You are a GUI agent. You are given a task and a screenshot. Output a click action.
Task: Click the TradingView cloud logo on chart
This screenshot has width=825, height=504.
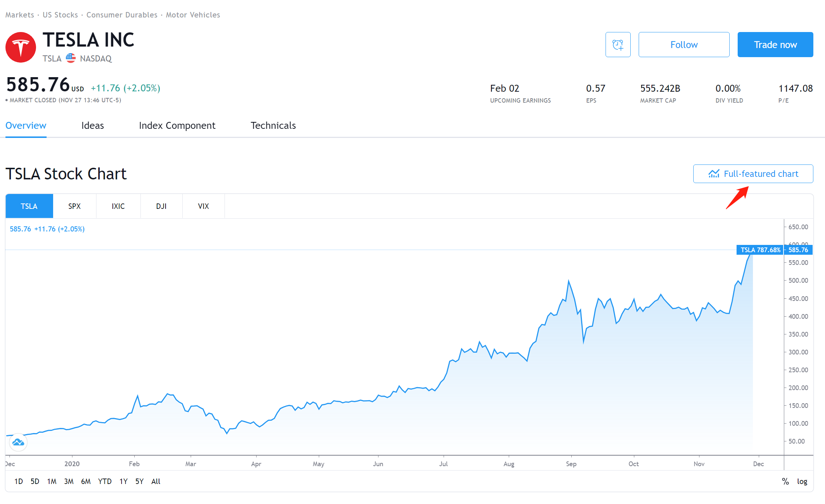18,442
